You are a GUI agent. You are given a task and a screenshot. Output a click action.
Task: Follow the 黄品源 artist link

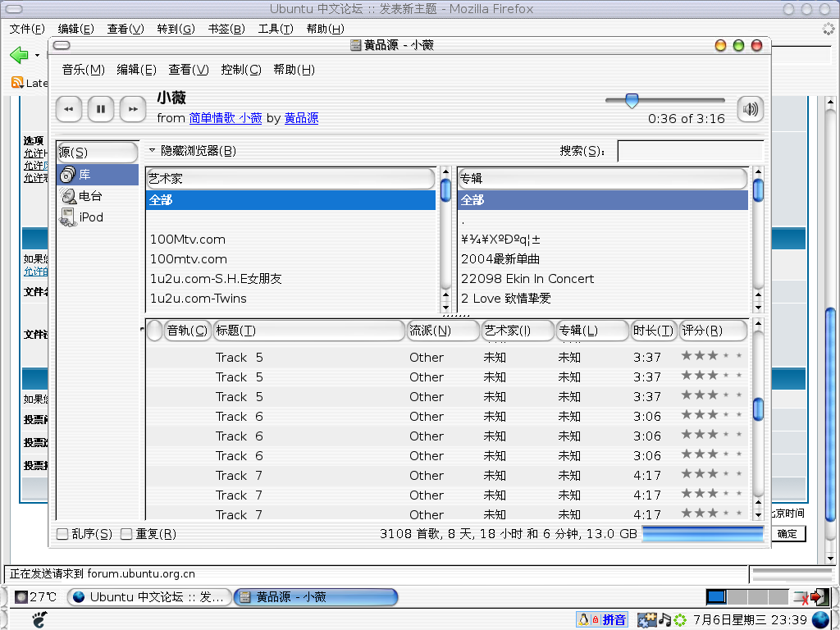tap(301, 118)
